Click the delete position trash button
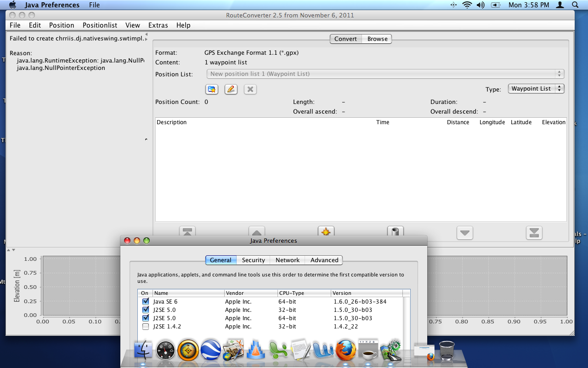Image resolution: width=588 pixels, height=368 pixels. click(396, 232)
